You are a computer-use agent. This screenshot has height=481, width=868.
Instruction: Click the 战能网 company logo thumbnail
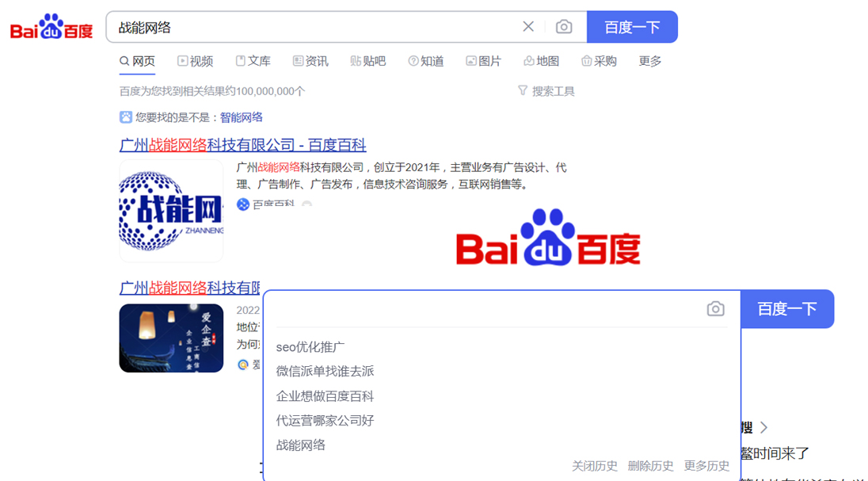(x=171, y=211)
